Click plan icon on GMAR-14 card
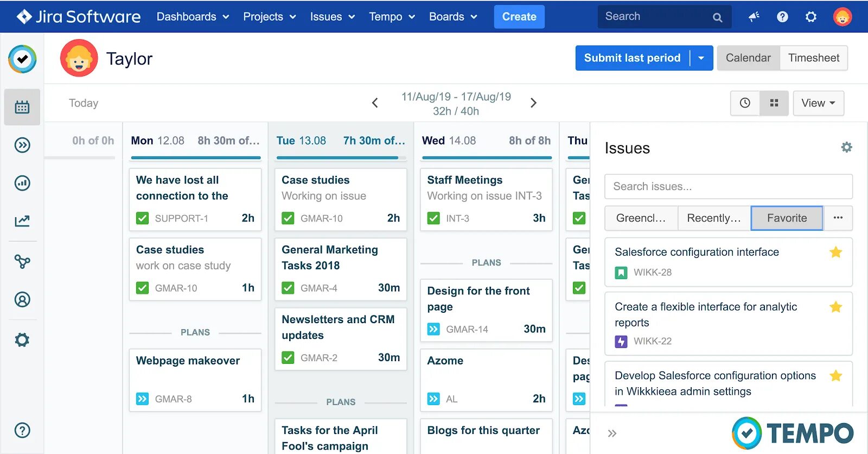The width and height of the screenshot is (868, 454). tap(433, 329)
